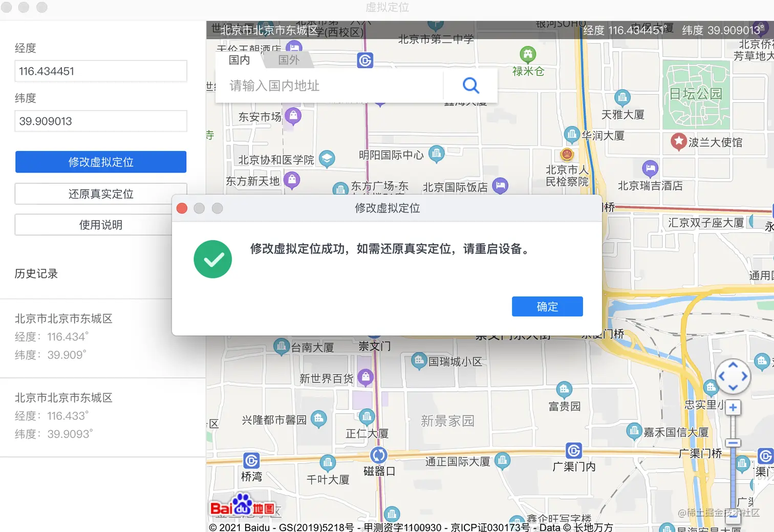The image size is (774, 532).
Task: Click the subway icon beside 华润大厦
Action: pyautogui.click(x=572, y=134)
